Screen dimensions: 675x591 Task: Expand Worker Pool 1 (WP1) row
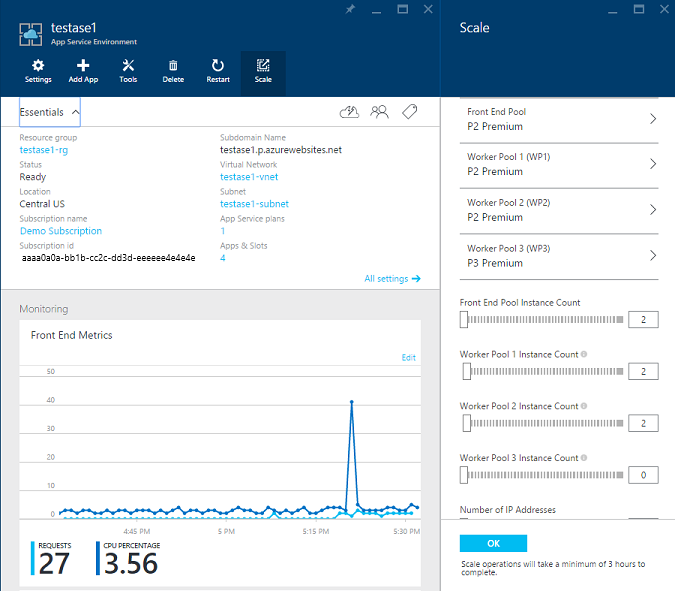click(x=559, y=165)
